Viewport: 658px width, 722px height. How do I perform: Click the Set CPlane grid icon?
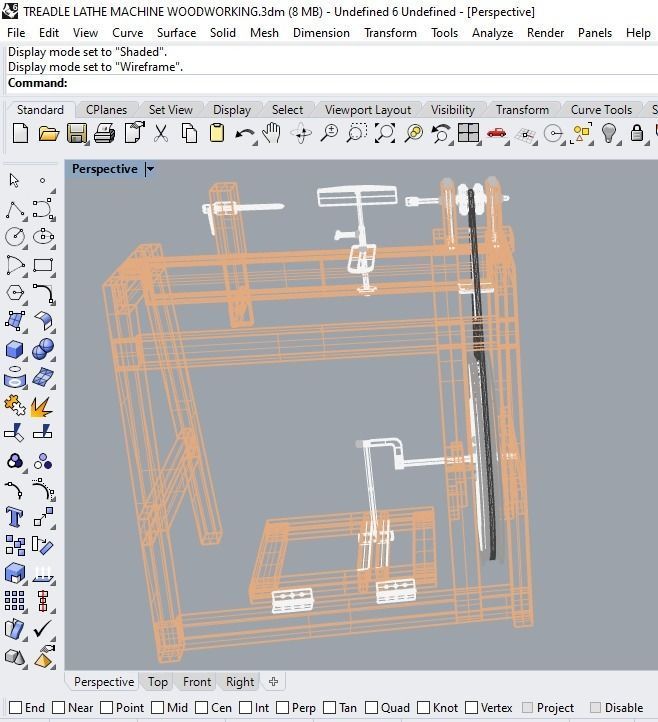tap(525, 135)
